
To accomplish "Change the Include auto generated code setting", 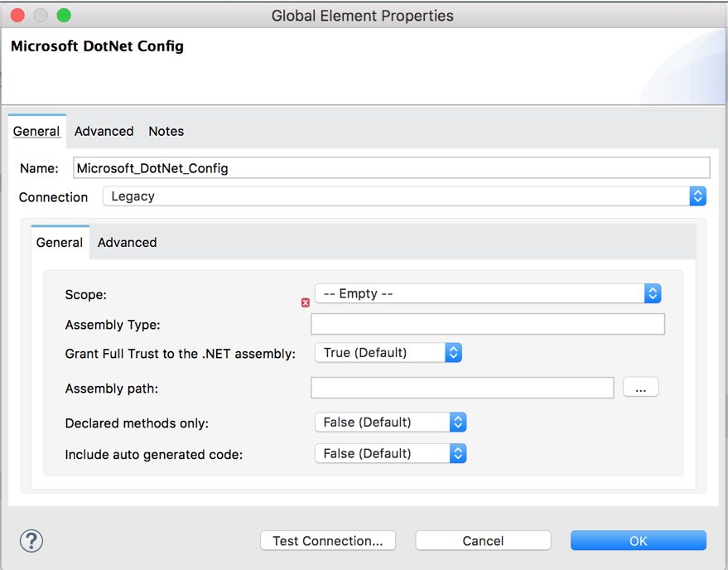I will (x=381, y=453).
